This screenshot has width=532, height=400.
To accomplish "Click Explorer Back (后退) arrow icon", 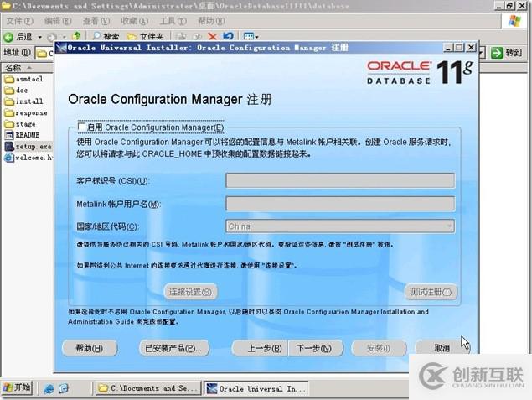I will (x=8, y=37).
